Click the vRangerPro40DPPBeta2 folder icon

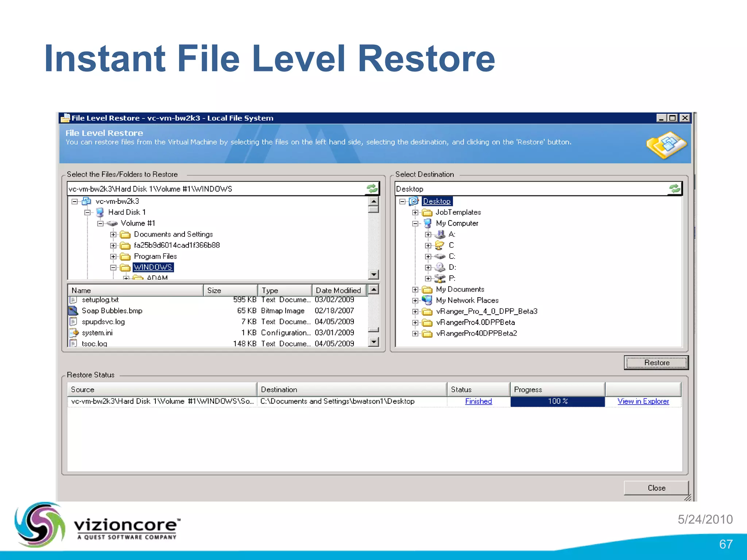pos(427,334)
